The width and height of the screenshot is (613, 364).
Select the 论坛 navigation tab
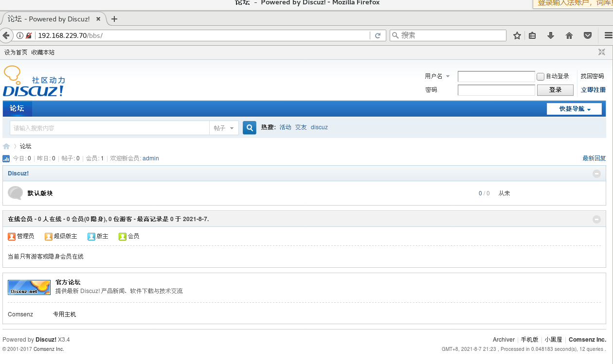click(17, 108)
